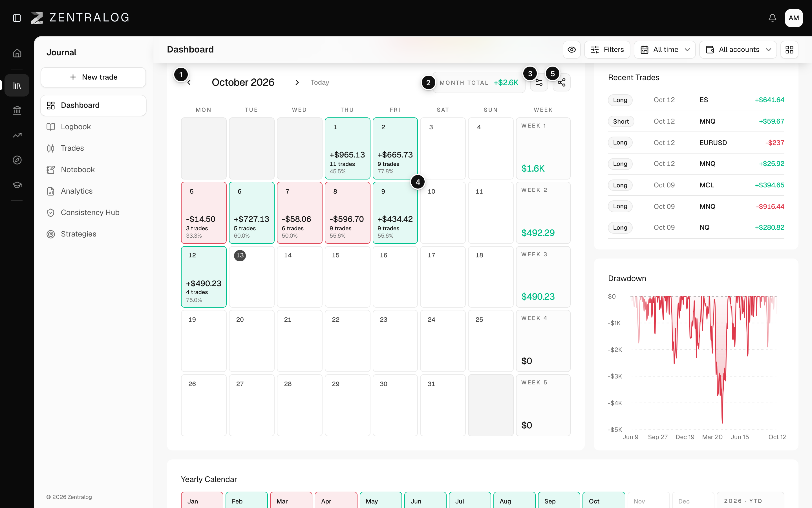
Task: Open the graduation cap rail icon
Action: (17, 185)
